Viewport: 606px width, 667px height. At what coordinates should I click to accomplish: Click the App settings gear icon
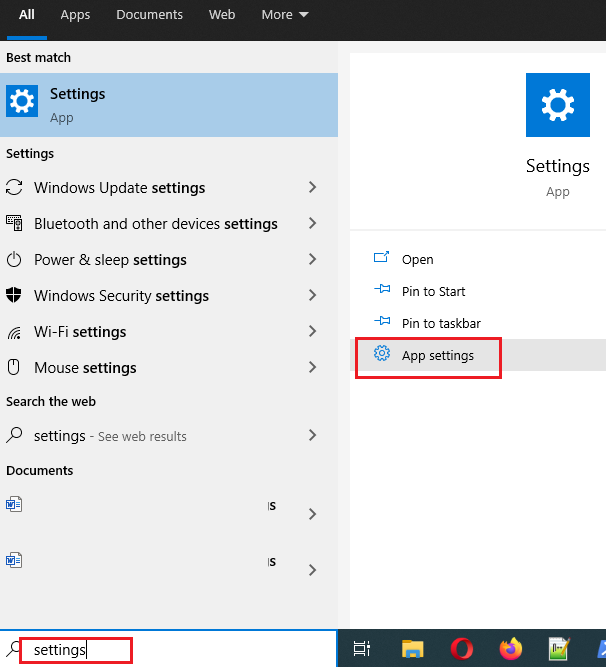click(x=382, y=353)
